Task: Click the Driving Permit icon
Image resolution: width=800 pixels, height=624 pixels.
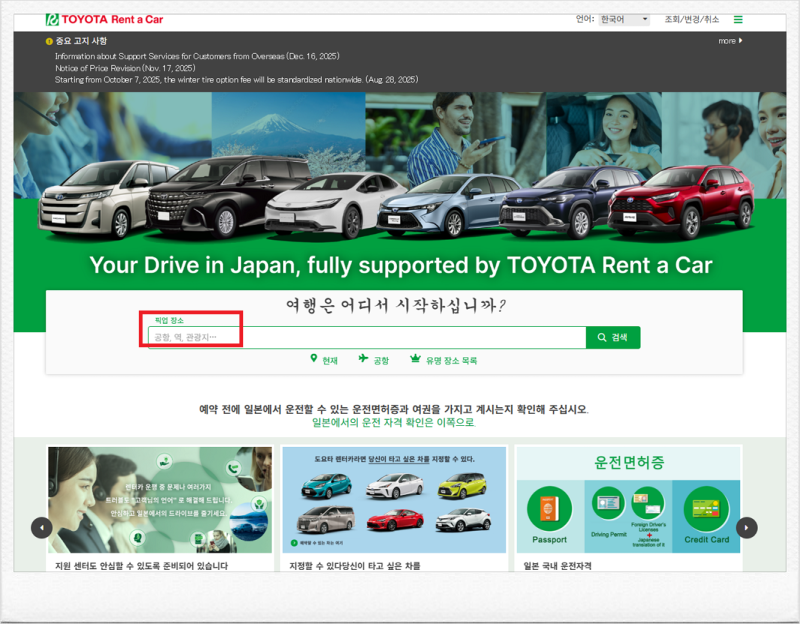Action: (x=608, y=503)
